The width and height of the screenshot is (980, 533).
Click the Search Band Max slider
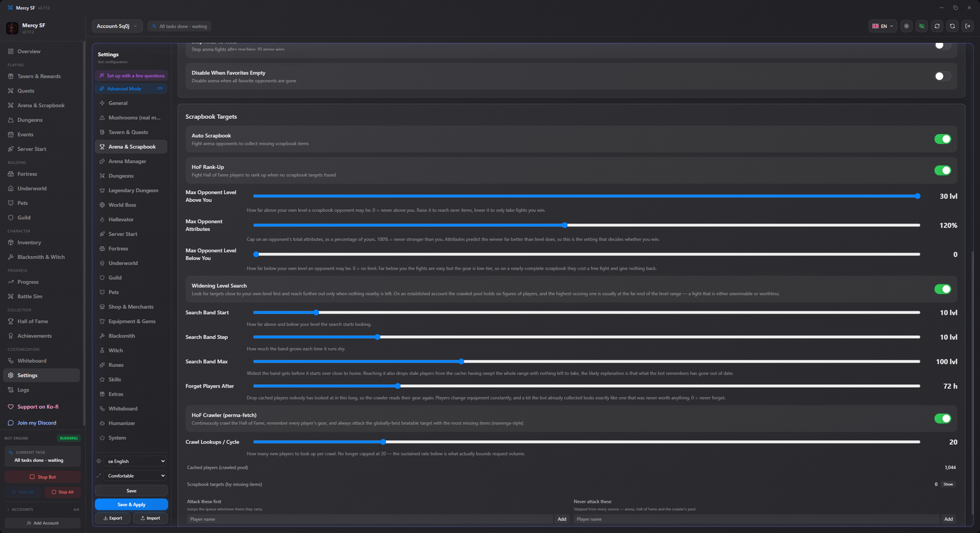pyautogui.click(x=587, y=361)
